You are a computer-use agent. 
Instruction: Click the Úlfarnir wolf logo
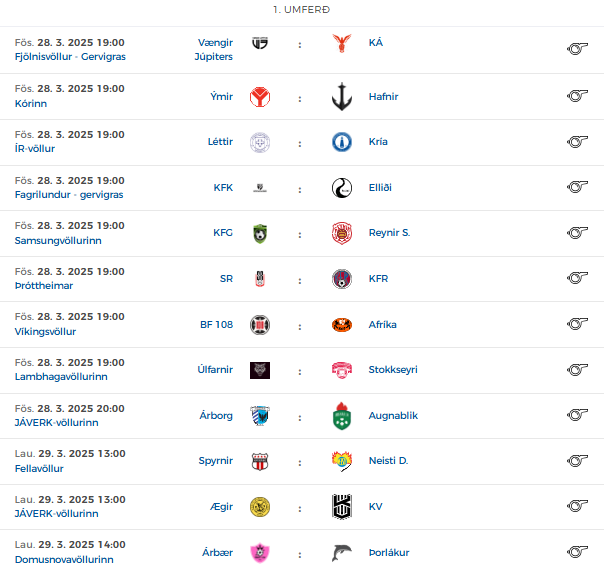pyautogui.click(x=260, y=370)
